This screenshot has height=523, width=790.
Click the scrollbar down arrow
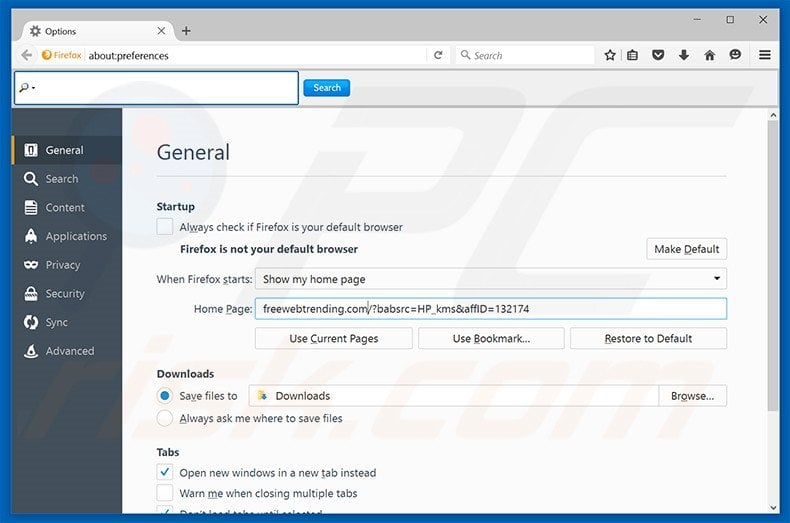pyautogui.click(x=773, y=508)
